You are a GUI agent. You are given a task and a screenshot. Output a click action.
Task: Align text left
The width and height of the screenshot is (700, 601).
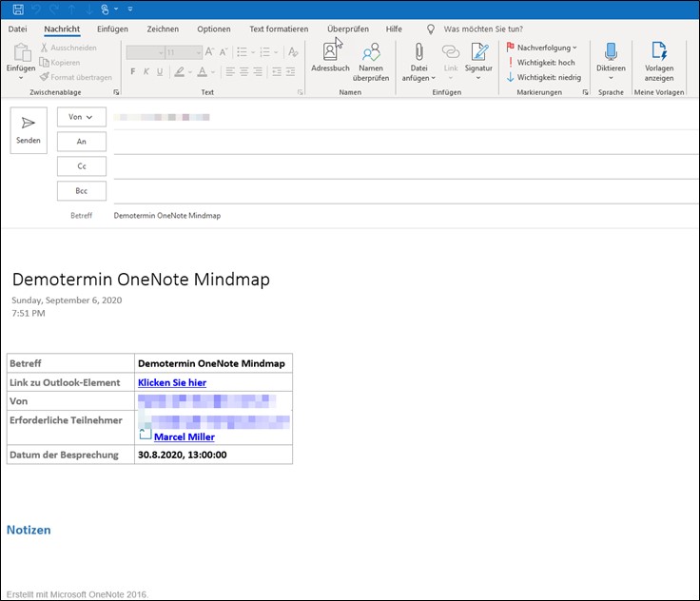[x=230, y=71]
